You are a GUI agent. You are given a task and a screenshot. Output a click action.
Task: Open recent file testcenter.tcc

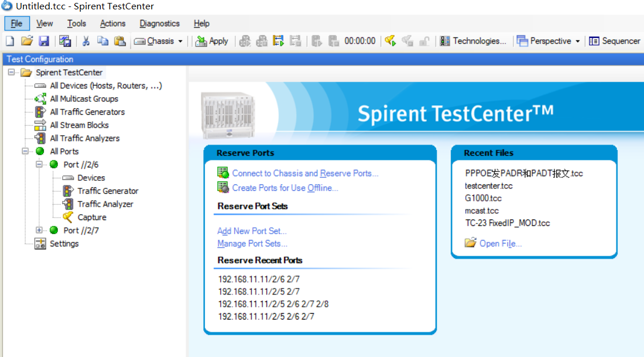489,186
